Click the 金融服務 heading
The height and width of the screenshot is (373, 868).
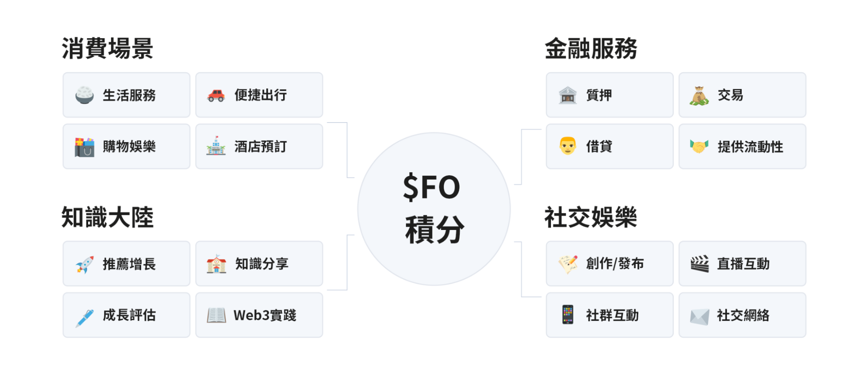point(591,48)
